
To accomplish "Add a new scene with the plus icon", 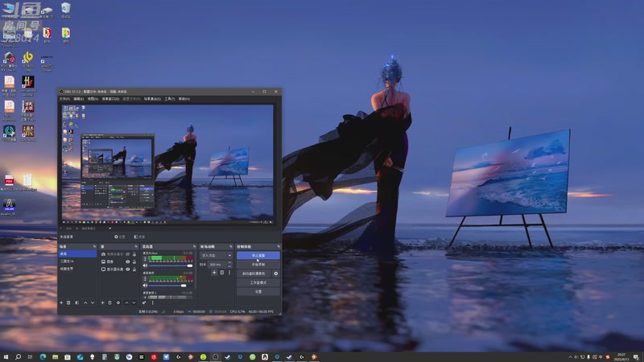I will [x=61, y=302].
